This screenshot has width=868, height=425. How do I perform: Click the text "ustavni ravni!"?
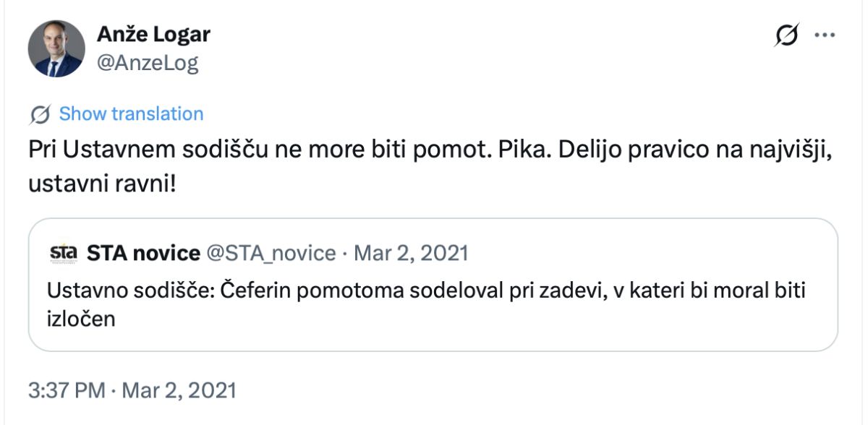click(x=102, y=182)
